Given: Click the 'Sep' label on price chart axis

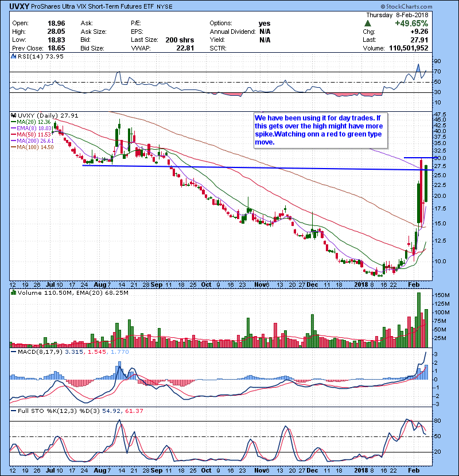Looking at the screenshot, I should click(157, 285).
